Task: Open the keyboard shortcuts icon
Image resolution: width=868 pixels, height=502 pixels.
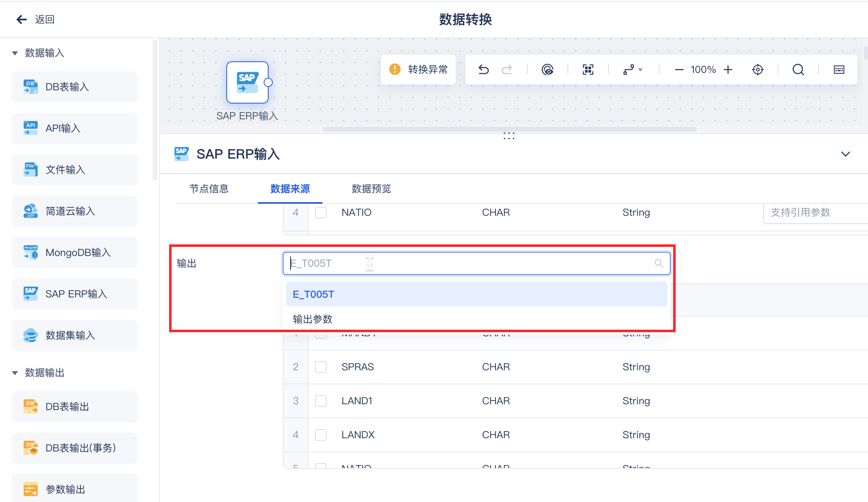Action: pos(839,70)
